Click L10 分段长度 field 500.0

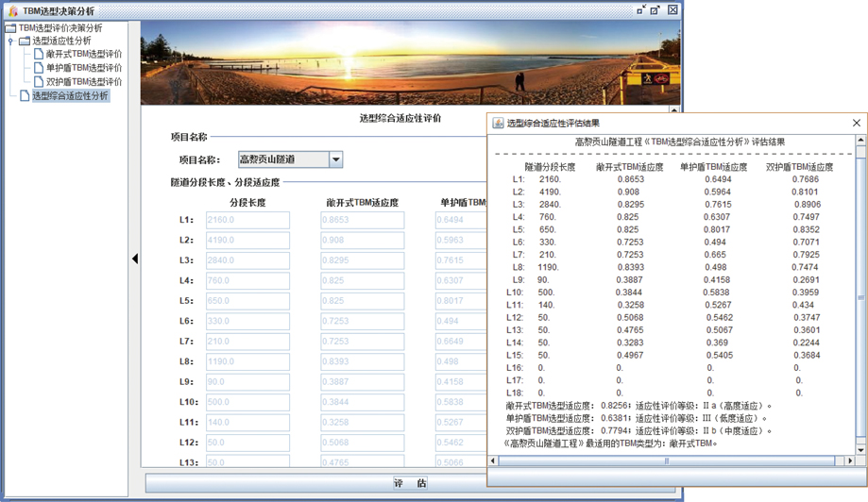tap(248, 402)
